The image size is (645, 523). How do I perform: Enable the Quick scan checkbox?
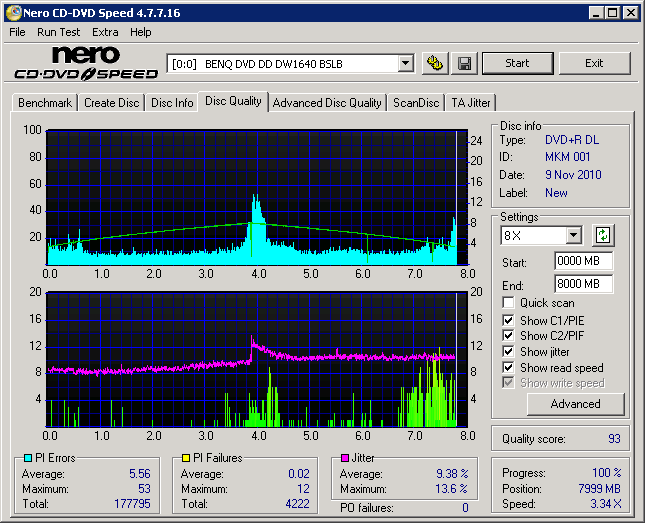tap(509, 303)
